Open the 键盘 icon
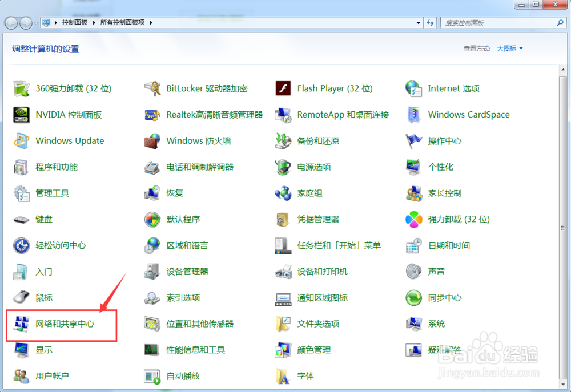This screenshot has width=571, height=392. [21, 220]
